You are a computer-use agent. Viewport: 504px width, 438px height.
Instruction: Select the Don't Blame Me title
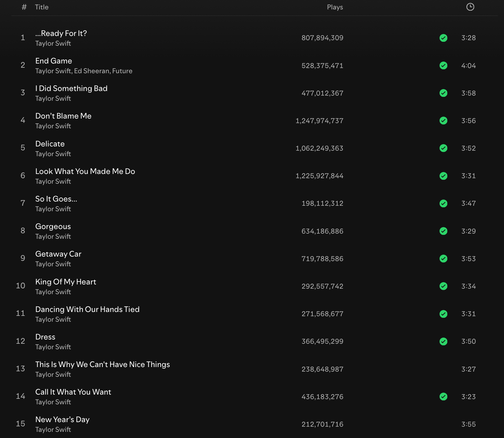[x=63, y=116]
